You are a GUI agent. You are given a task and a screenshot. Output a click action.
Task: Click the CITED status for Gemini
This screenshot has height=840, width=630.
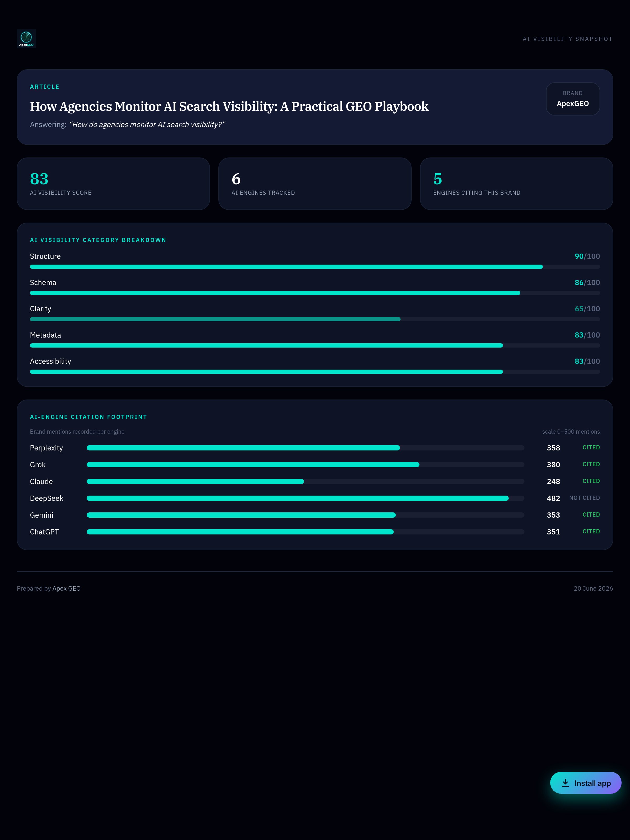(591, 515)
